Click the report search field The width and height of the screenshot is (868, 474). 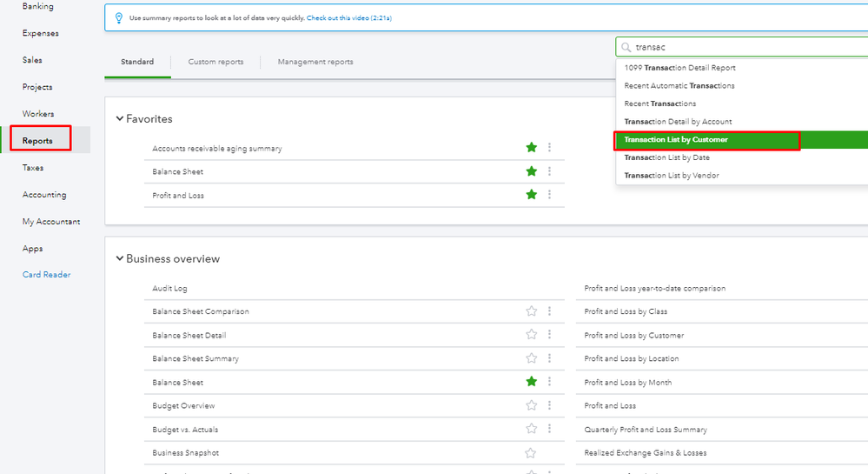point(747,47)
